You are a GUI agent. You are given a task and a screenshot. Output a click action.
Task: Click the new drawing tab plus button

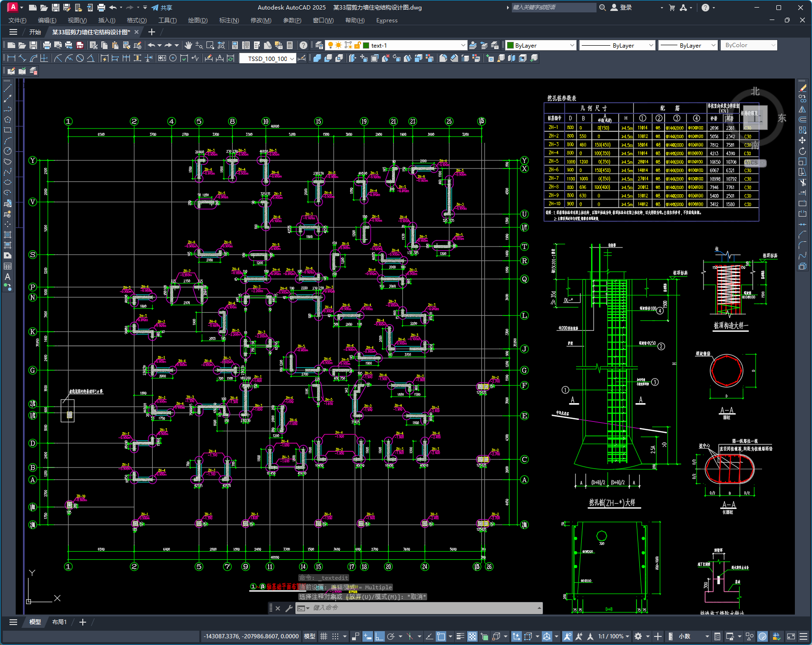tap(152, 32)
